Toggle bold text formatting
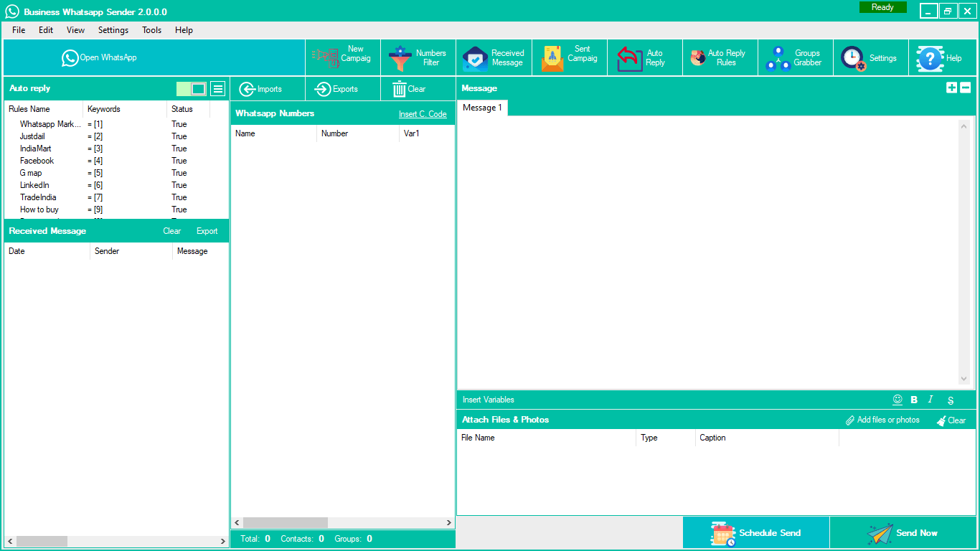Image resolution: width=980 pixels, height=551 pixels. point(914,400)
